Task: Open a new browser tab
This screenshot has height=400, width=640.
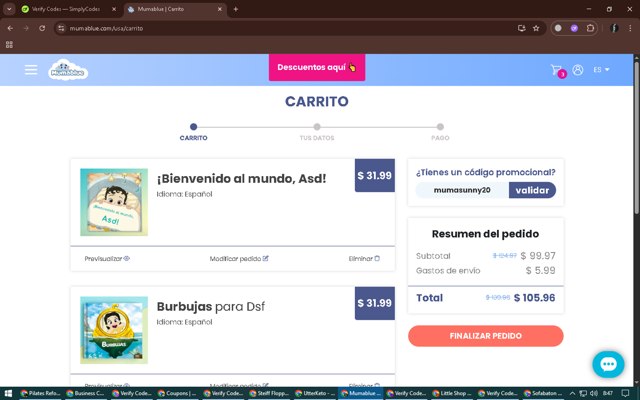Action: (236, 9)
